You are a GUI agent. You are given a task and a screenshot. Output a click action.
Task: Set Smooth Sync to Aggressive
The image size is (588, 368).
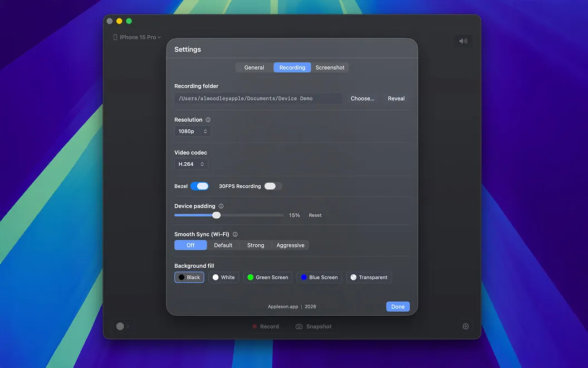(290, 245)
